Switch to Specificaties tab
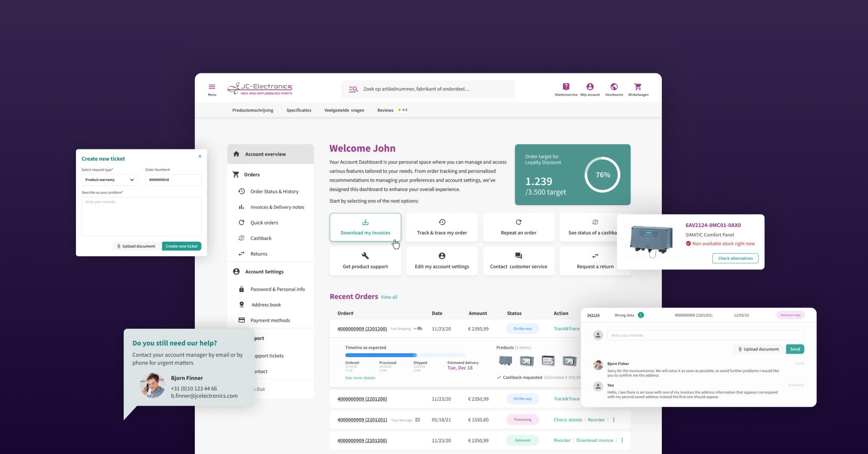This screenshot has width=868, height=454. pyautogui.click(x=299, y=110)
